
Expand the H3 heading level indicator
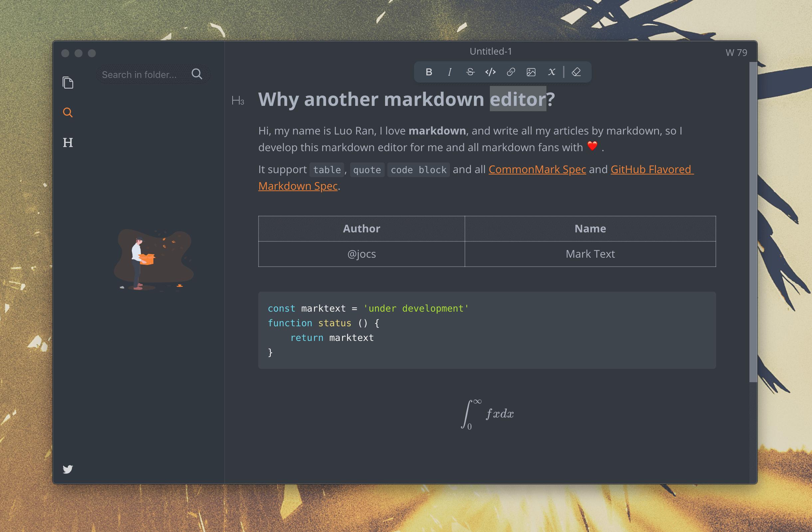237,100
